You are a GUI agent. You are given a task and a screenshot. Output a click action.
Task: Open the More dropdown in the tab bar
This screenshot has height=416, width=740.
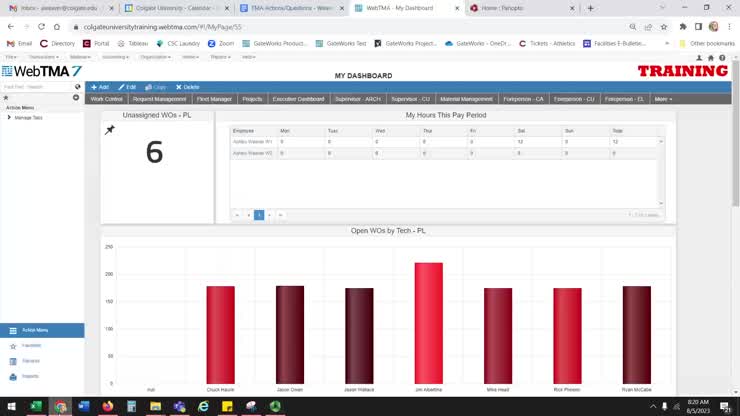(662, 99)
